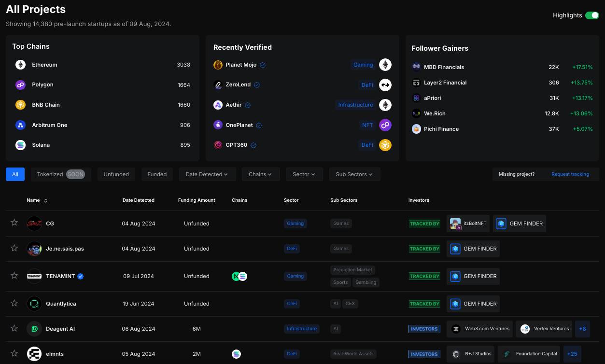
Task: Click the Polygon chain icon in Top Chains
Action: 20,85
